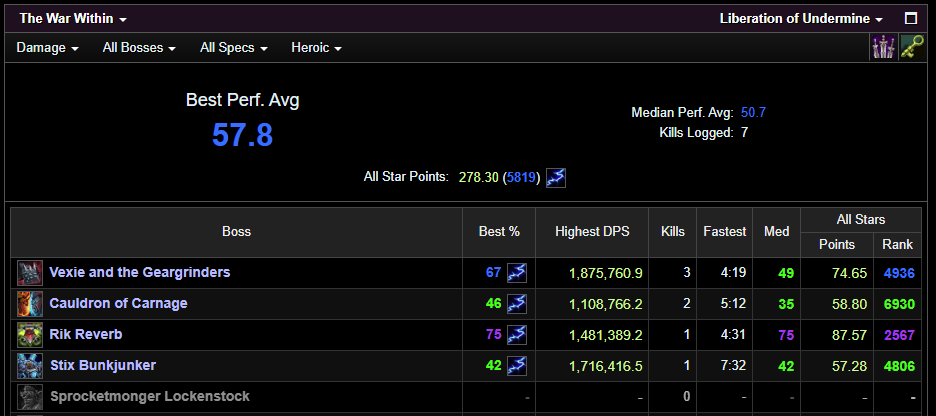Open the All Bosses filter menu
The width and height of the screenshot is (936, 416).
pyautogui.click(x=139, y=48)
